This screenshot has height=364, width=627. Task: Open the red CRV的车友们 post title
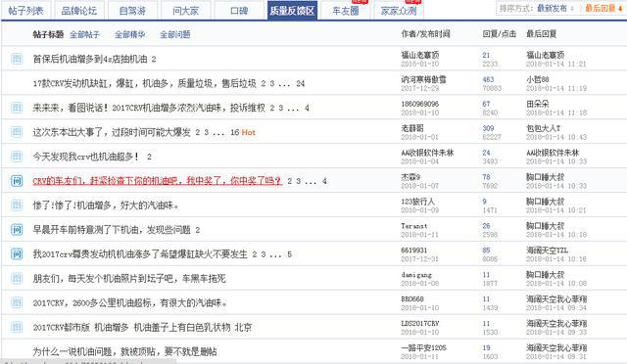[x=157, y=181]
